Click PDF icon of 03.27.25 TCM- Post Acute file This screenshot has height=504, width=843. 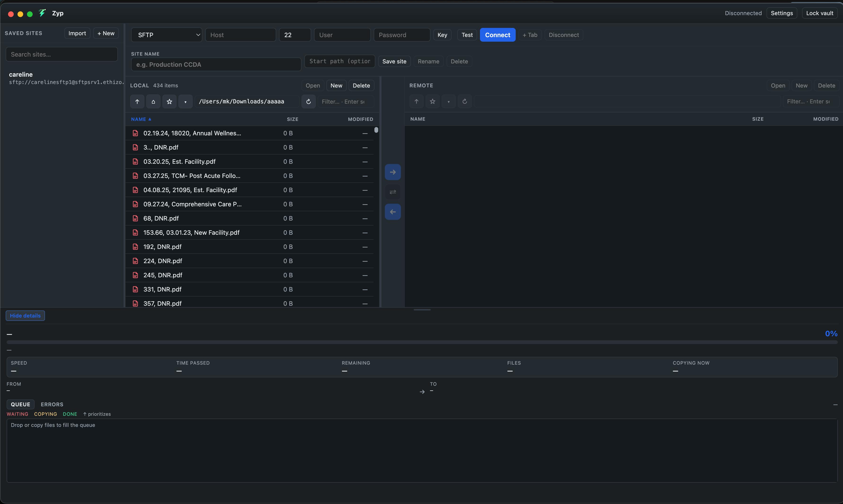point(135,176)
